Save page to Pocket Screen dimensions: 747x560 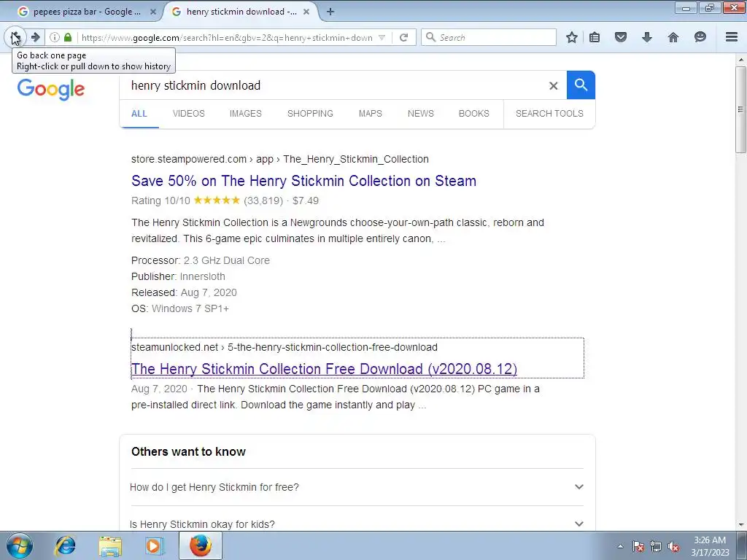click(x=620, y=37)
